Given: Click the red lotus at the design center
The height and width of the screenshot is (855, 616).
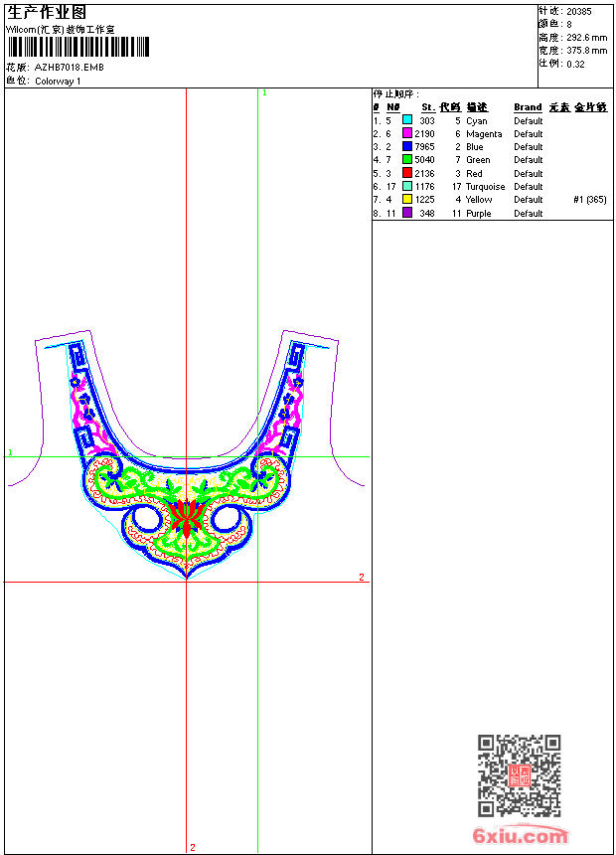Looking at the screenshot, I should point(186,517).
